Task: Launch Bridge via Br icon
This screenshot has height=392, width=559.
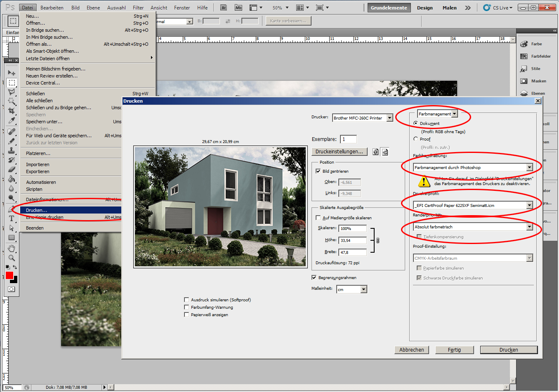Action: (224, 7)
